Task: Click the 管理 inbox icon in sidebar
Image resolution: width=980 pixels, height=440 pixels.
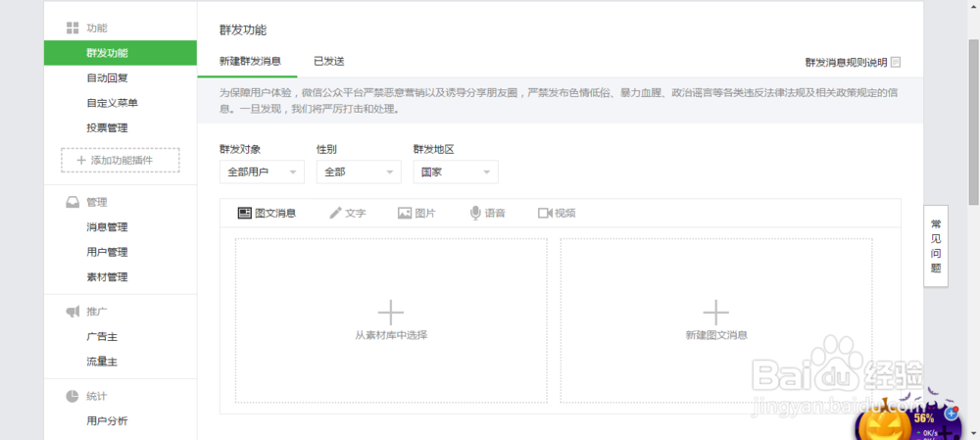Action: coord(73,202)
